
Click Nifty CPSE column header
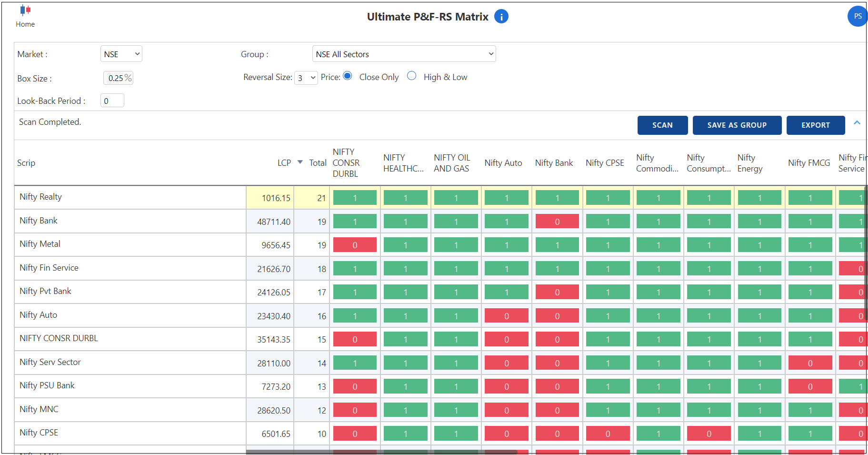(605, 163)
